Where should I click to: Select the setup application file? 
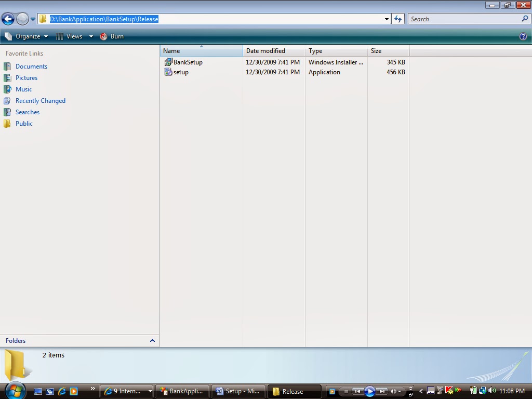[181, 72]
